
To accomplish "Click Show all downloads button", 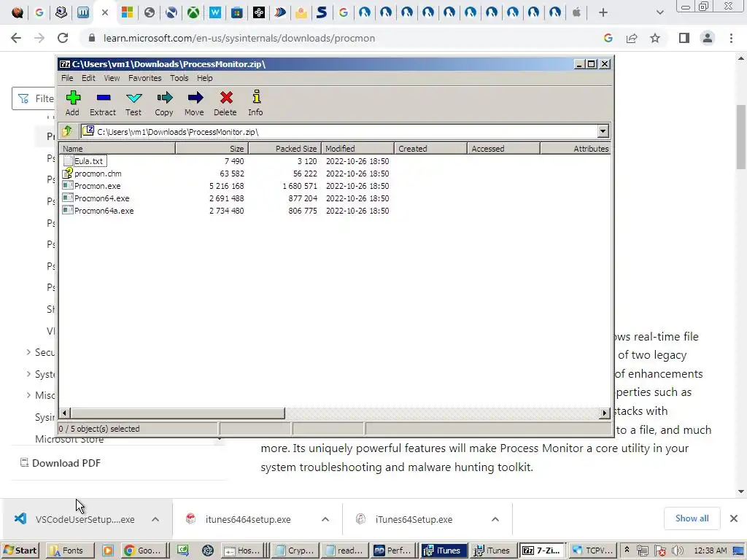I will pos(692,518).
